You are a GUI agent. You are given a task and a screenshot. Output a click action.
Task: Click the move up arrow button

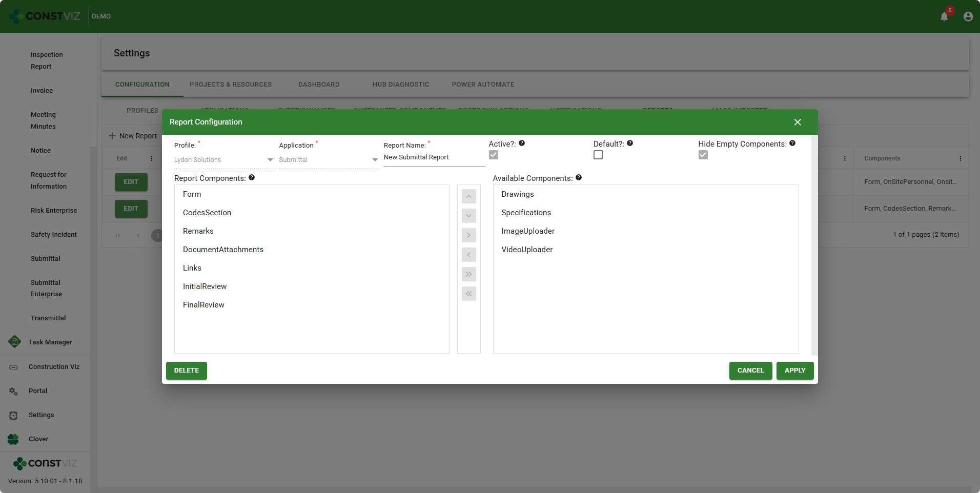tap(468, 197)
